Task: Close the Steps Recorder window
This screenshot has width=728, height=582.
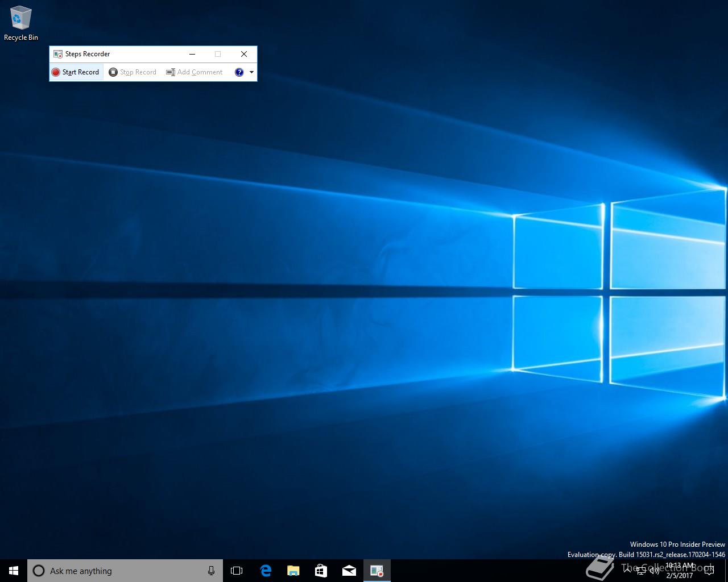Action: pos(244,54)
